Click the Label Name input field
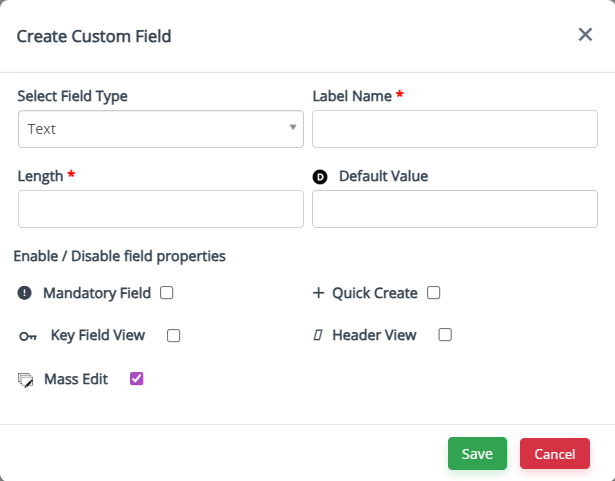Image resolution: width=615 pixels, height=481 pixels. coord(455,129)
